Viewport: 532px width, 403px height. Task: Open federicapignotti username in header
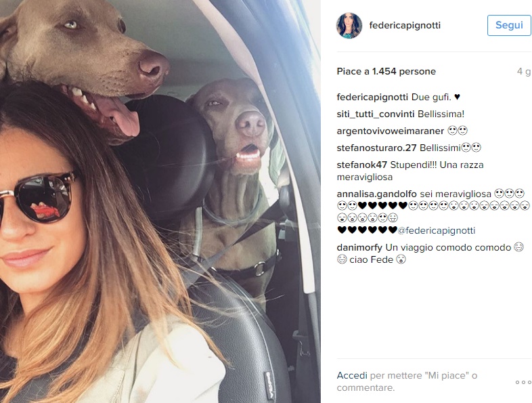[405, 26]
